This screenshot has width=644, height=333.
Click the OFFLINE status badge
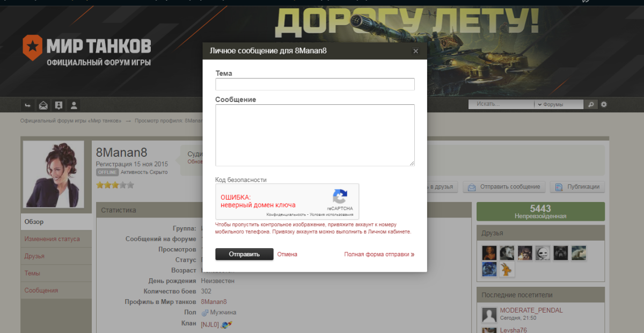click(107, 172)
